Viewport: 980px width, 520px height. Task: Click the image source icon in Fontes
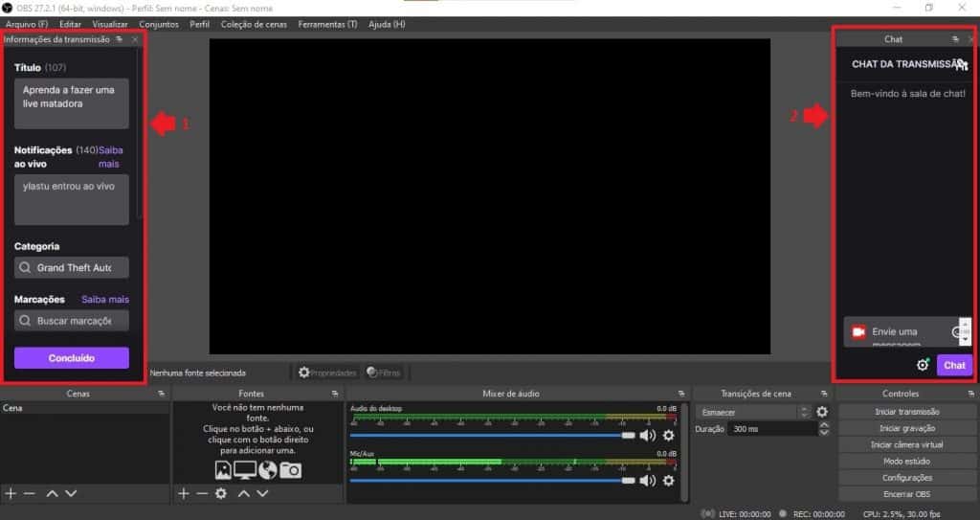click(x=223, y=470)
